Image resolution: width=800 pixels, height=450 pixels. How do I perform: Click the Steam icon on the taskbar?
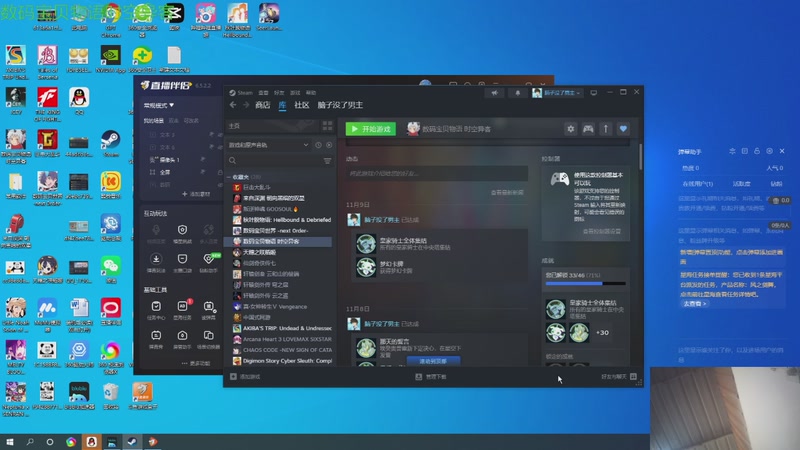click(132, 442)
